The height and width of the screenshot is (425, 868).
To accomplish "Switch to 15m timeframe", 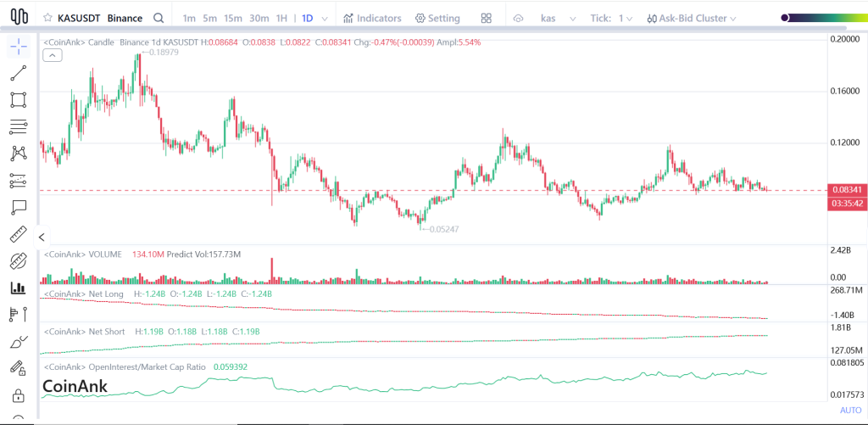I will point(233,19).
